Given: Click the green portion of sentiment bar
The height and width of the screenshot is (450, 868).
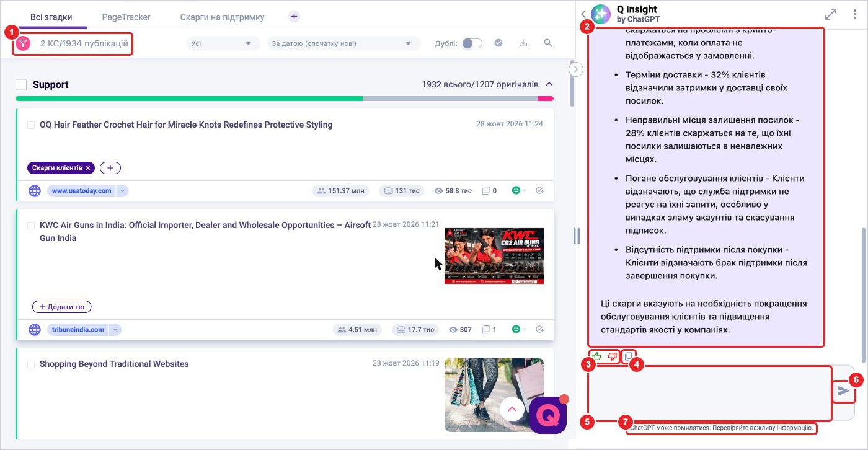Looking at the screenshot, I should pos(189,99).
